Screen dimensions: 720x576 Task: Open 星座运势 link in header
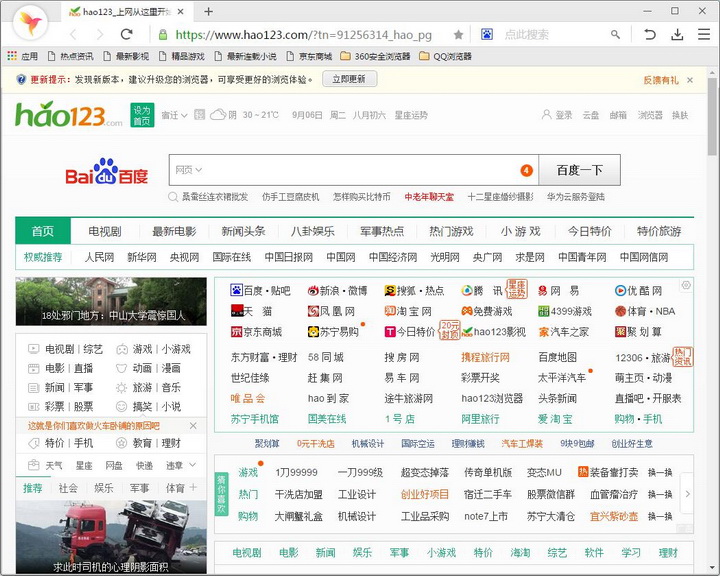[x=411, y=115]
